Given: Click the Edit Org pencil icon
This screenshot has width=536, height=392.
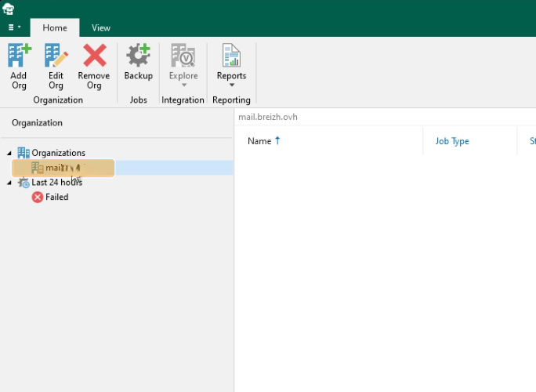Looking at the screenshot, I should pos(56,55).
